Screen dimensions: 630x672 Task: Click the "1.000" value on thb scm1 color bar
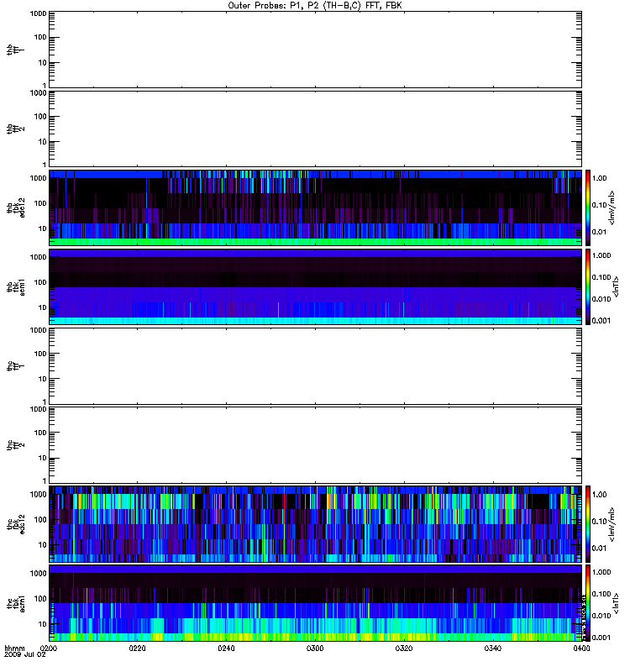pyautogui.click(x=601, y=255)
